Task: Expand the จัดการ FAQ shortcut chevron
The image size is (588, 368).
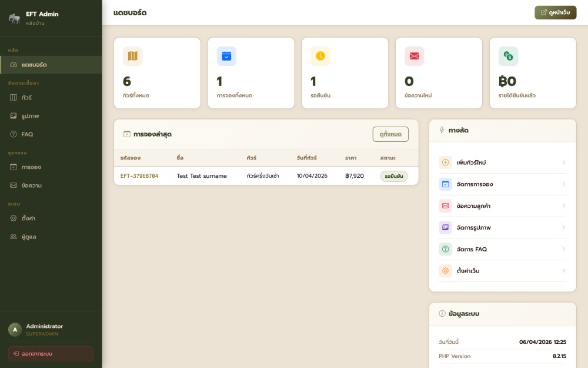Action: click(563, 249)
